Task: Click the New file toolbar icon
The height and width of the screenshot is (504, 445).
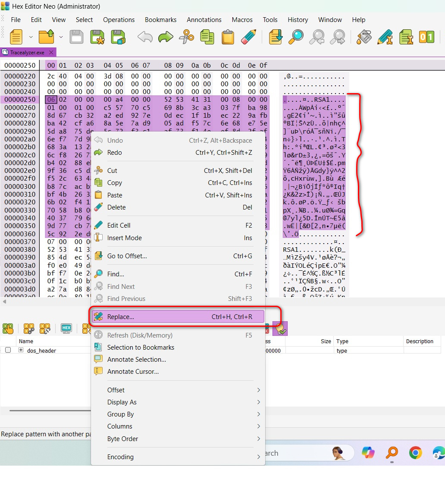Action: (x=16, y=37)
